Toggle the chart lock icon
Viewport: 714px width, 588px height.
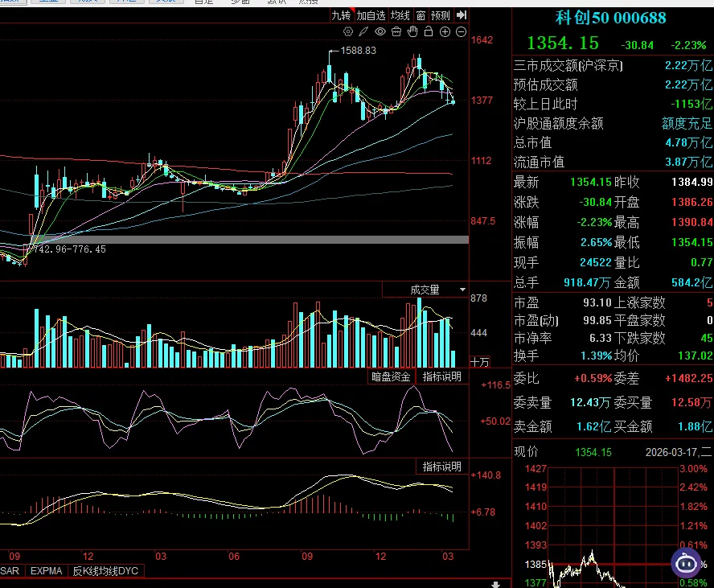tap(429, 31)
